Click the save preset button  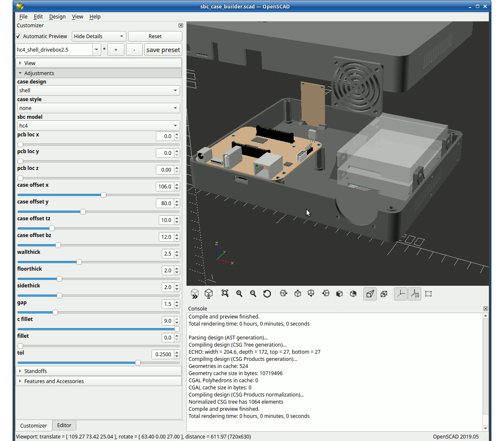tap(163, 50)
